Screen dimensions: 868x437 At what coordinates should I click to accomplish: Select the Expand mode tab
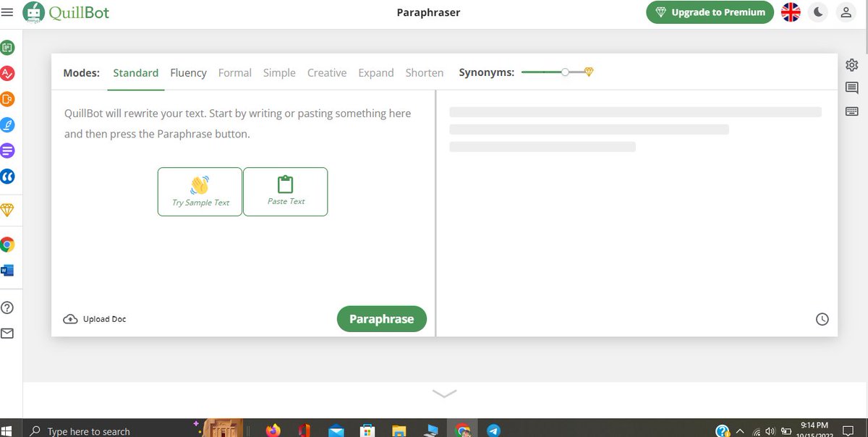tap(376, 73)
